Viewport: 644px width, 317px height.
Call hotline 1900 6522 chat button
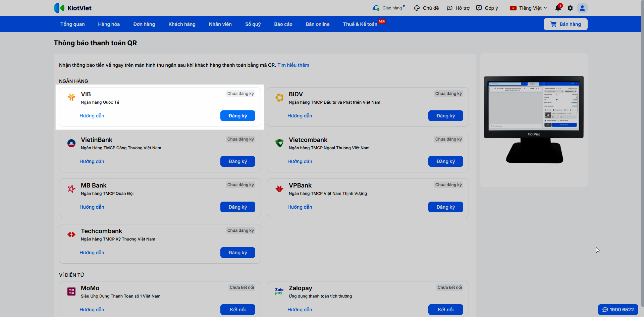[618, 310]
